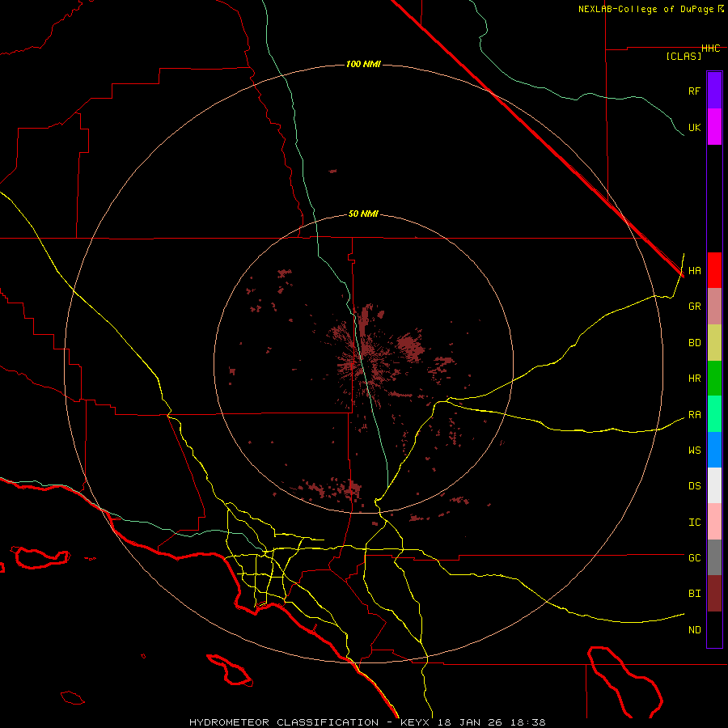Click the BI brown legend swatch

coord(714,594)
